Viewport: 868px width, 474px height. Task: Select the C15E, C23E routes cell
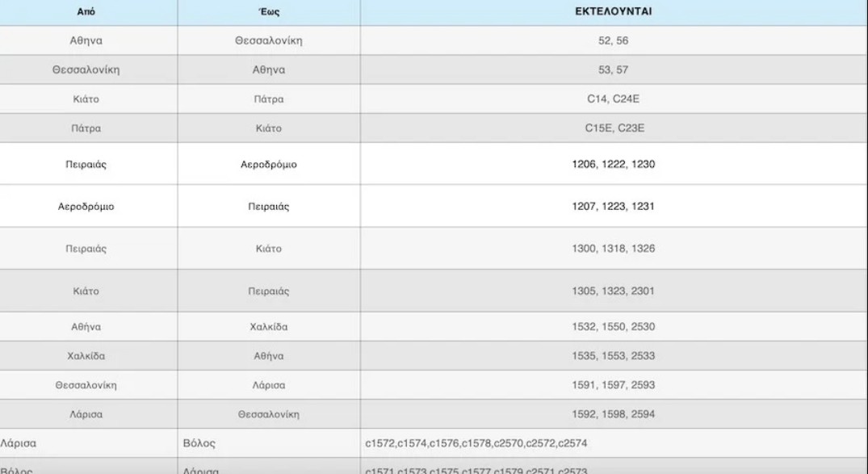[614, 128]
